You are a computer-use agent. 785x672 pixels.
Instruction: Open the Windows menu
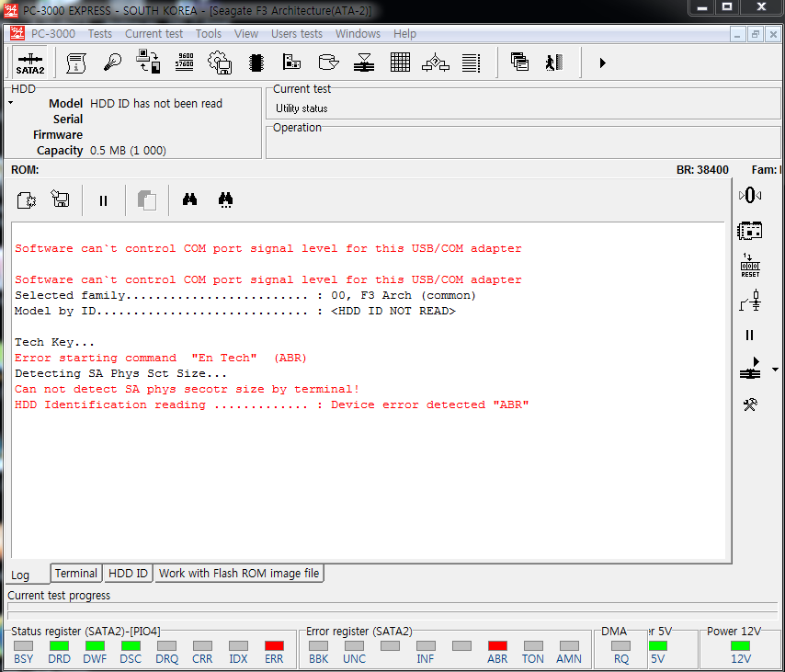[x=358, y=33]
